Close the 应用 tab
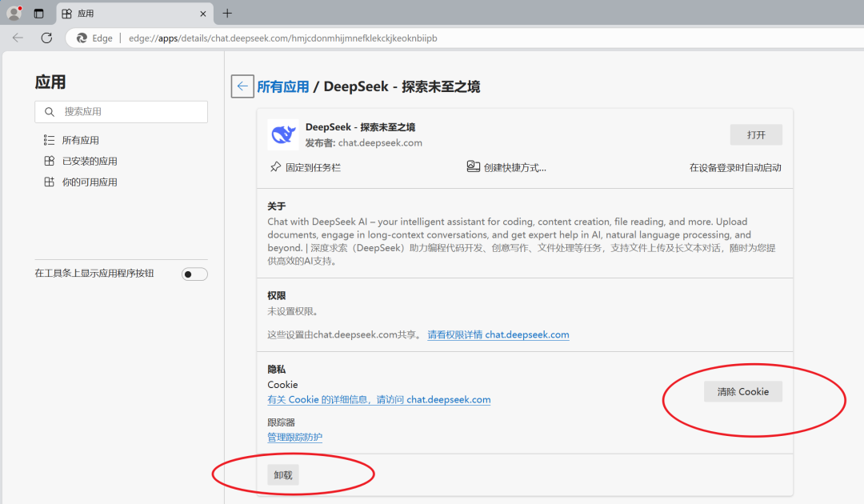 coord(202,14)
